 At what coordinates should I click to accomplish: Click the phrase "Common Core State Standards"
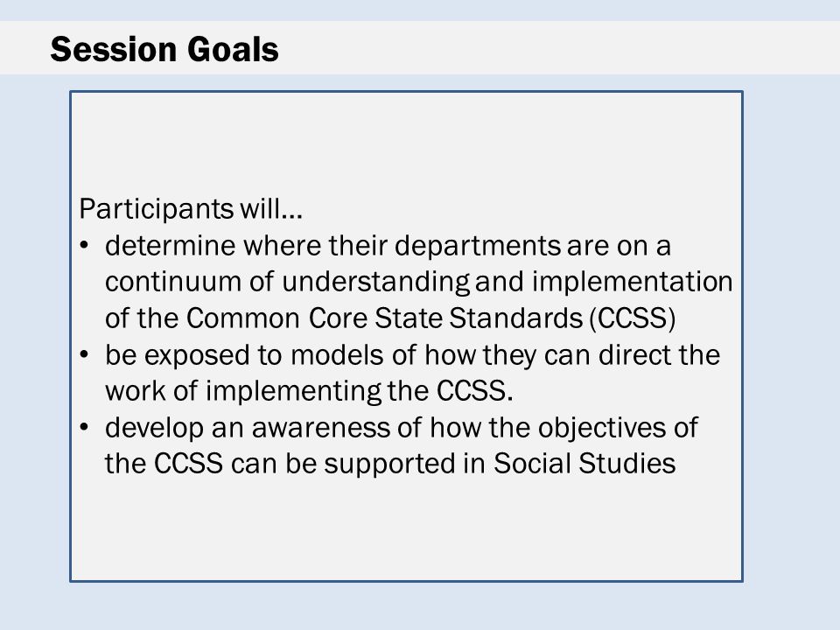click(x=384, y=318)
